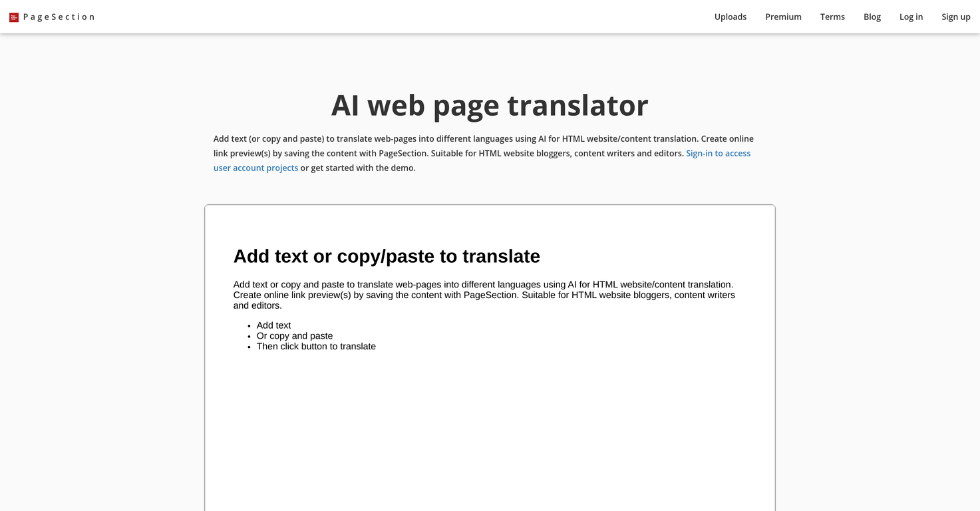This screenshot has height=511, width=980.
Task: Click 'Then click button to translate' bullet
Action: (316, 346)
